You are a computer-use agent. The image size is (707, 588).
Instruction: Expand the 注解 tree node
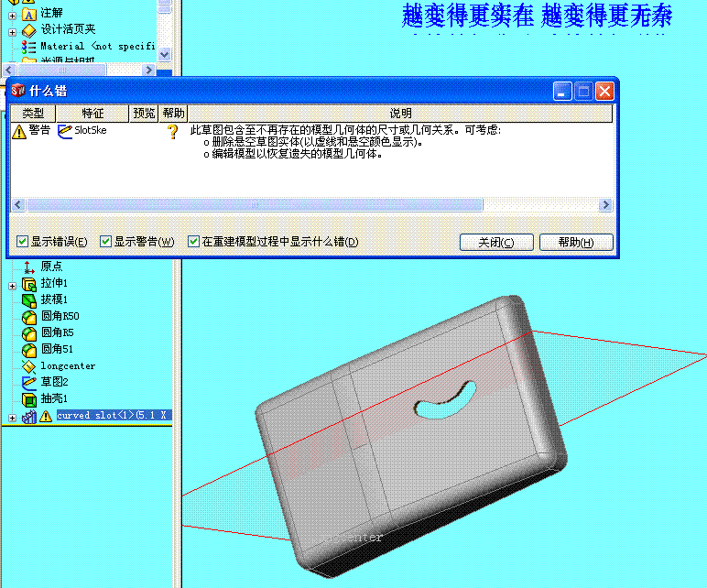tap(12, 16)
